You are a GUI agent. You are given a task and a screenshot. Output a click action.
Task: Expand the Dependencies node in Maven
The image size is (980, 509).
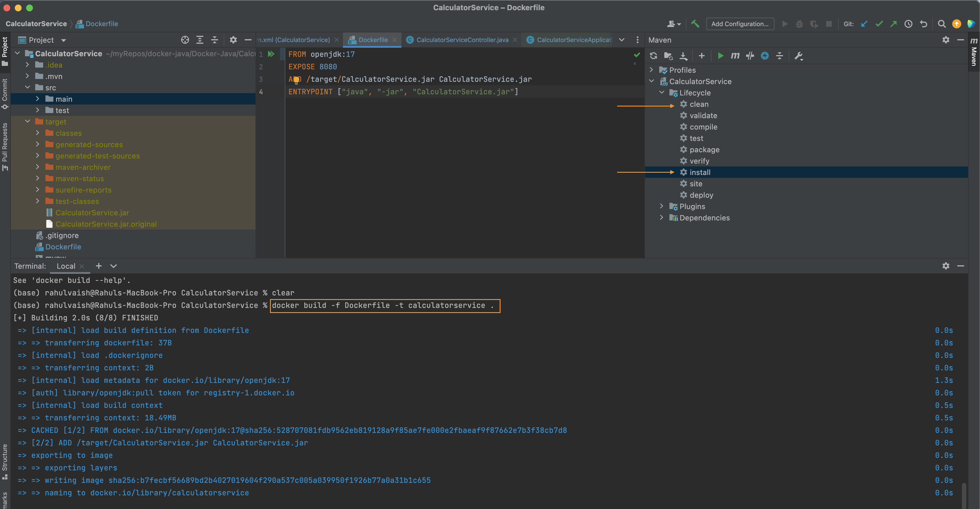(661, 217)
